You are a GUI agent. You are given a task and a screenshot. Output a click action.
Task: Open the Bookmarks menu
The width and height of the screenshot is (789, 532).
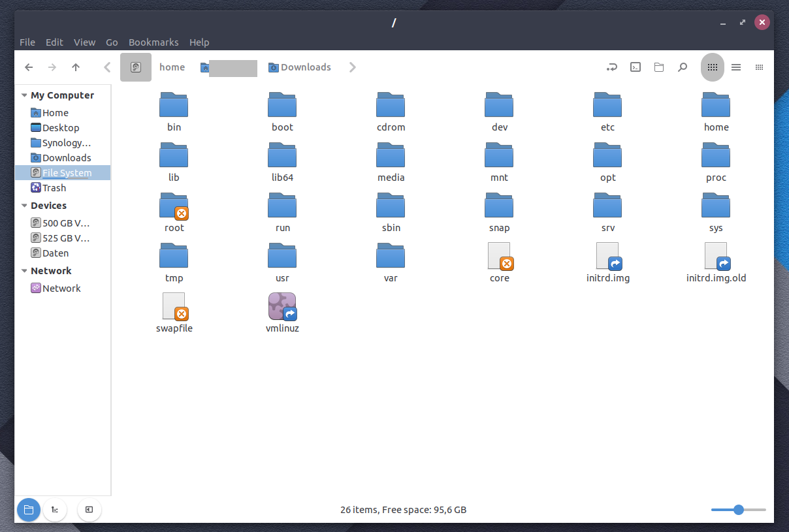coord(153,42)
